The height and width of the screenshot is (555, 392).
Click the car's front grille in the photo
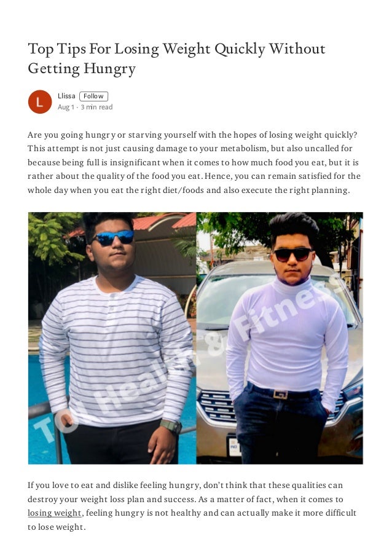[x=218, y=405]
